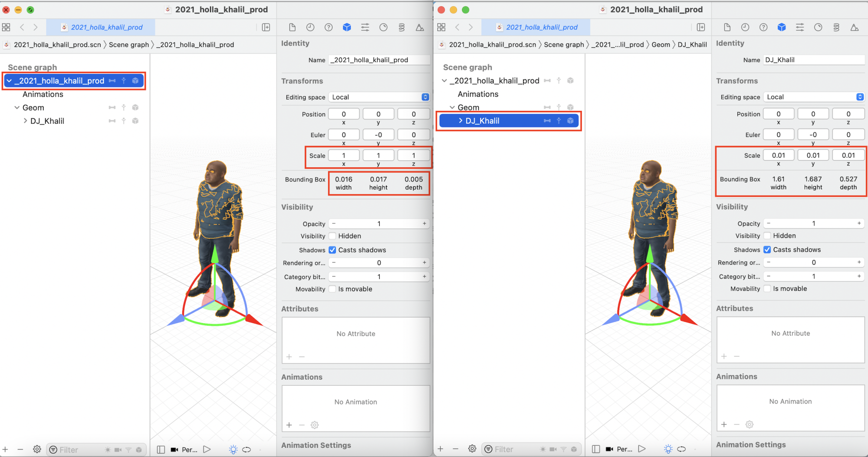Image resolution: width=868 pixels, height=457 pixels.
Task: Select Node inspector cube in left window
Action: click(x=347, y=27)
